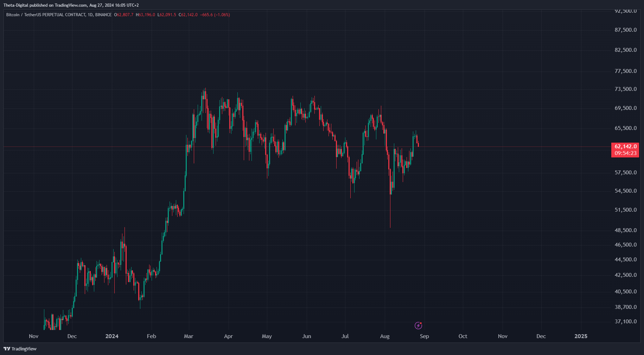
Task: Click the Sep label on time axis
Action: click(425, 336)
